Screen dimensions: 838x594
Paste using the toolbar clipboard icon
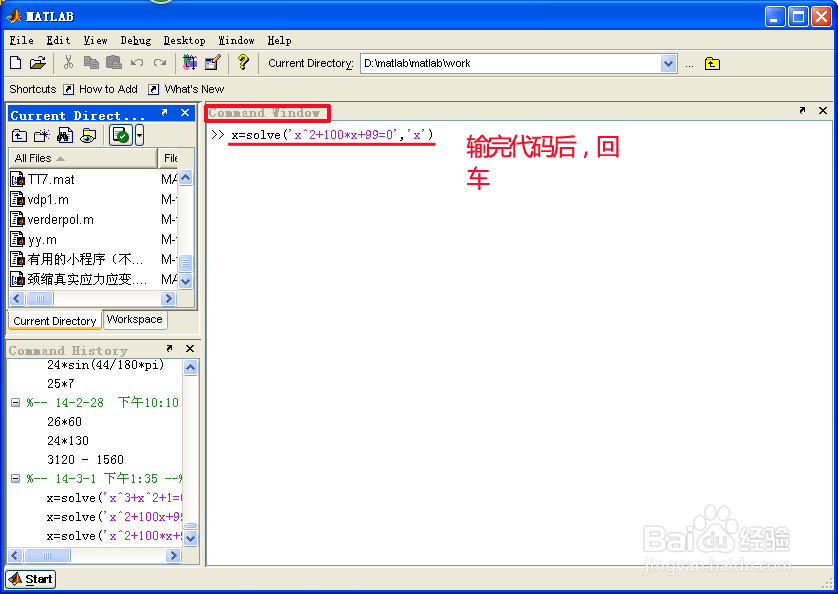[x=113, y=63]
